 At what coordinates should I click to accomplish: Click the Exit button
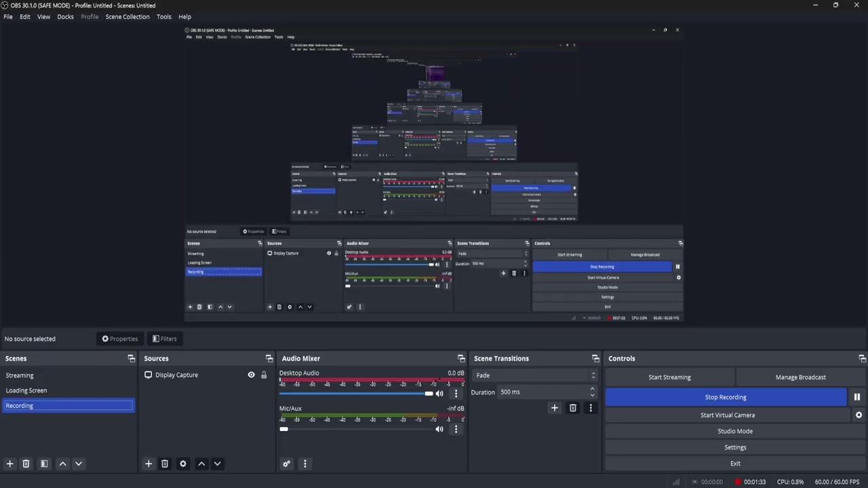pyautogui.click(x=735, y=464)
